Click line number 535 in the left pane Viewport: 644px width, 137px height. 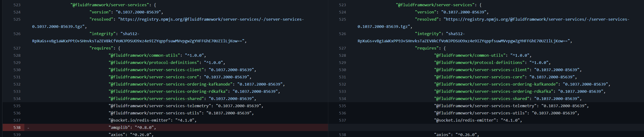point(17,106)
